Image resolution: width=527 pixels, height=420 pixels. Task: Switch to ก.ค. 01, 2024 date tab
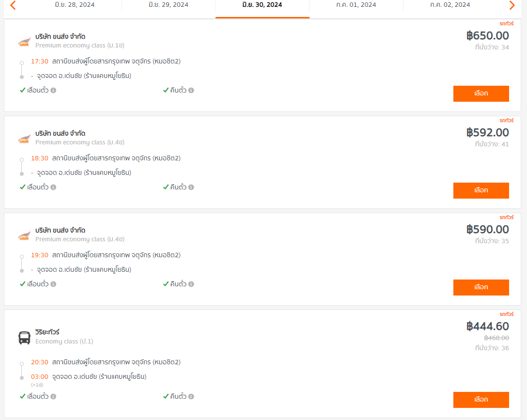[356, 5]
